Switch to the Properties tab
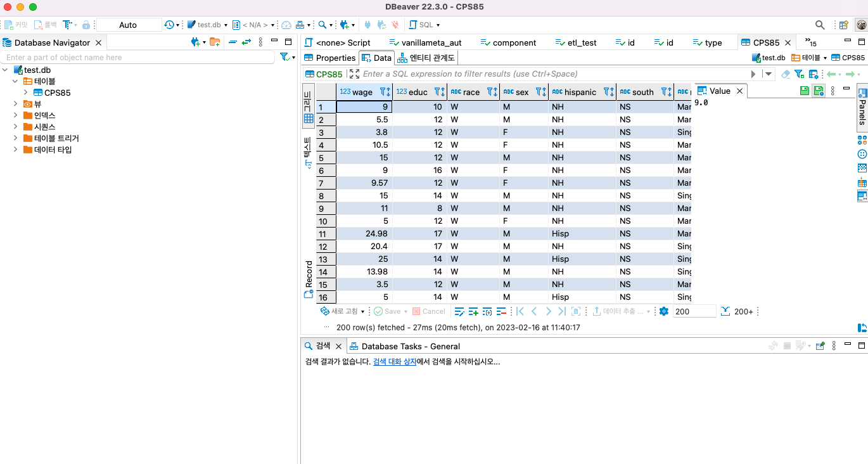Image resolution: width=868 pixels, height=464 pixels. (330, 58)
